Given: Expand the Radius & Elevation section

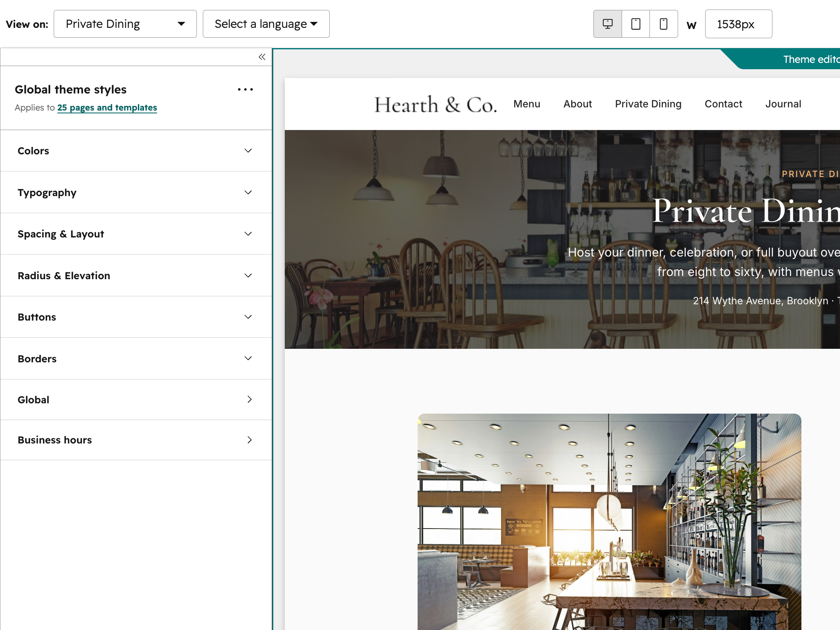Looking at the screenshot, I should 136,276.
